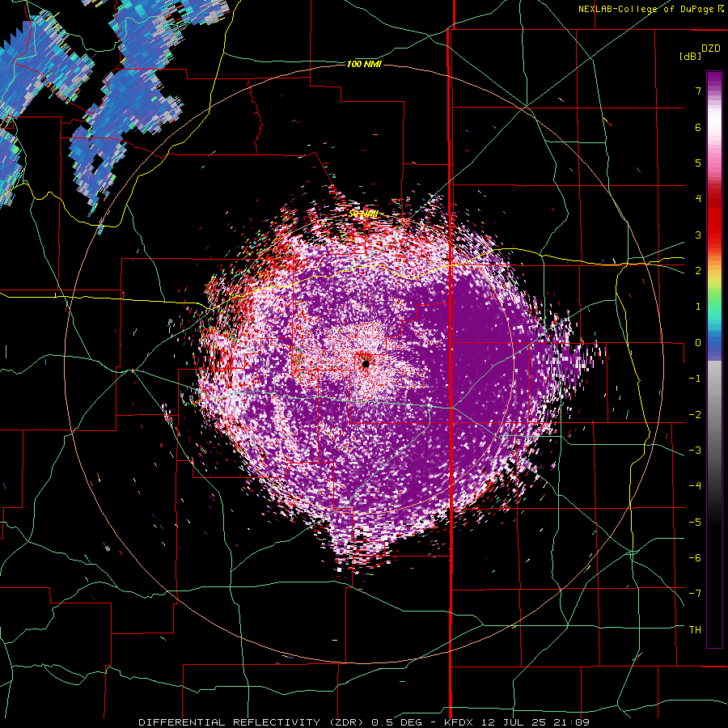The image size is (728, 728).
Task: Click the -1 value on the dB scale
Action: 695,379
